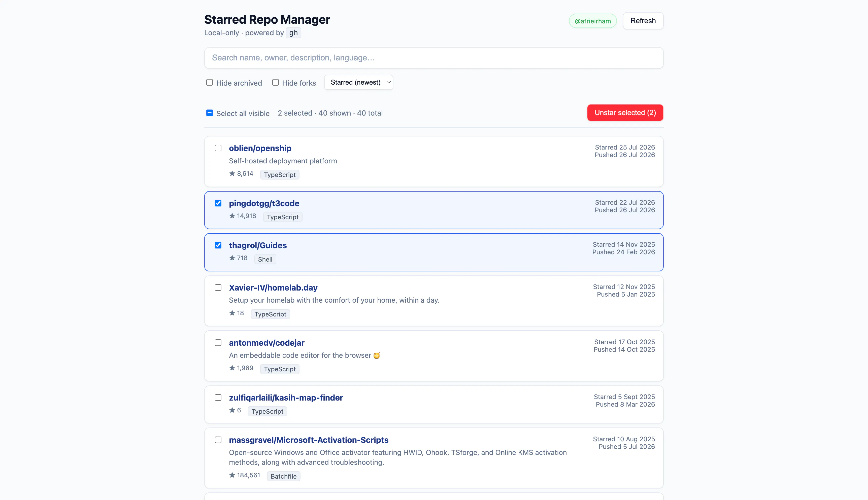Uncheck the thagrol/Guides checkbox
This screenshot has width=868, height=500.
pos(218,245)
